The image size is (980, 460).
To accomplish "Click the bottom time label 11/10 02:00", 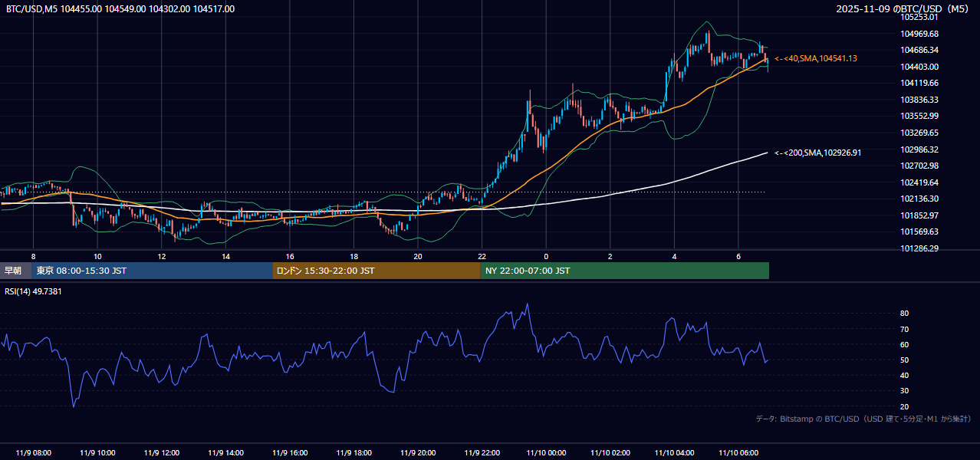I will click(610, 453).
